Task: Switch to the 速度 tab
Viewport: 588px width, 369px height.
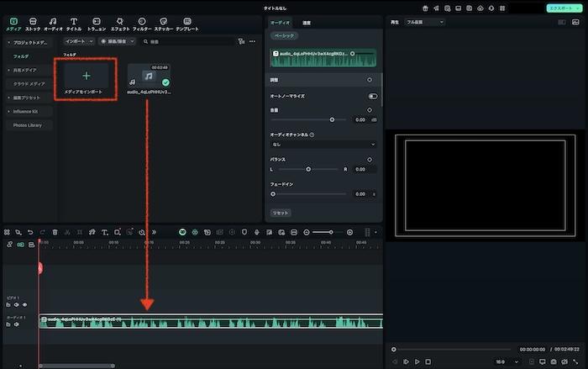Action: pos(307,23)
